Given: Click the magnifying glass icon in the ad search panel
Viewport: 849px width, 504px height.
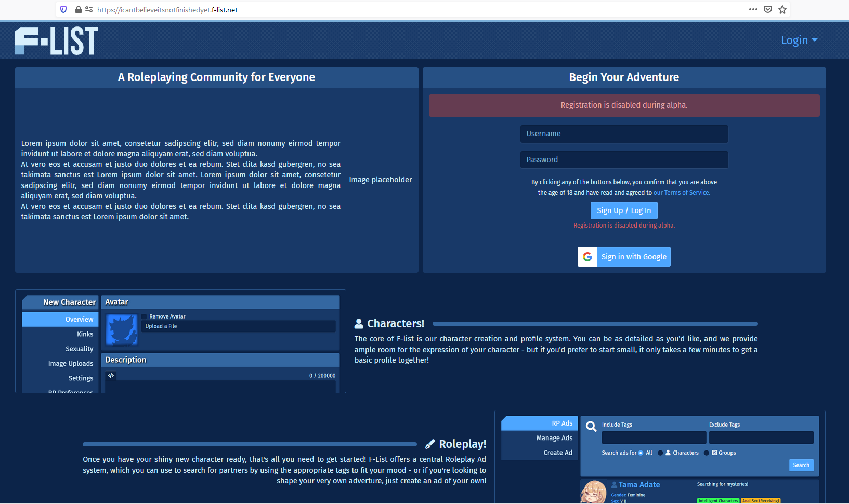Looking at the screenshot, I should (x=591, y=426).
